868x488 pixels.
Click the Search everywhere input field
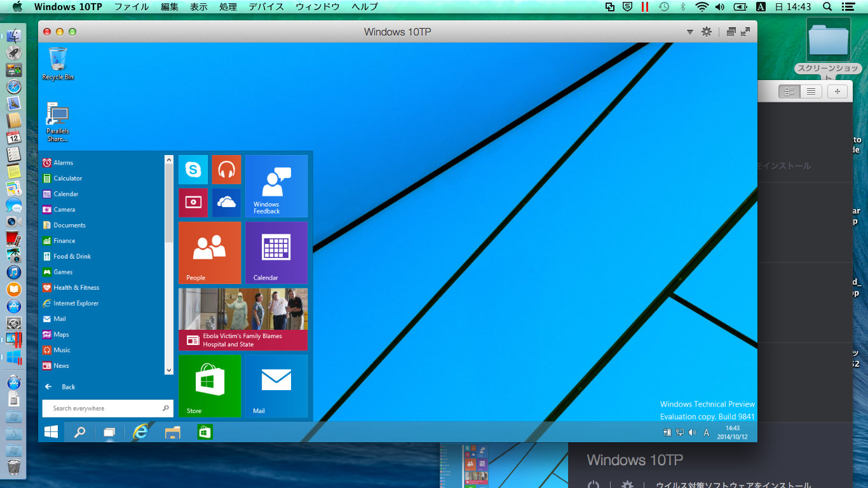tap(107, 409)
